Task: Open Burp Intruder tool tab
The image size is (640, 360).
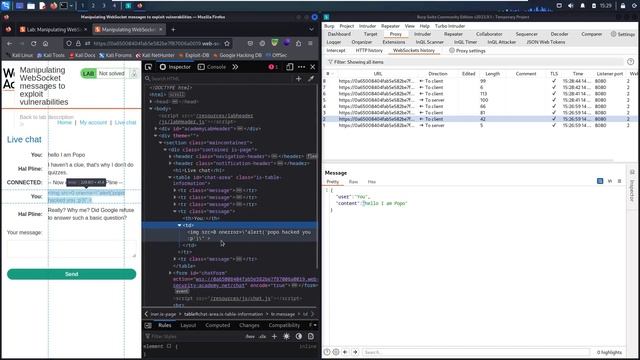Action: click(422, 34)
